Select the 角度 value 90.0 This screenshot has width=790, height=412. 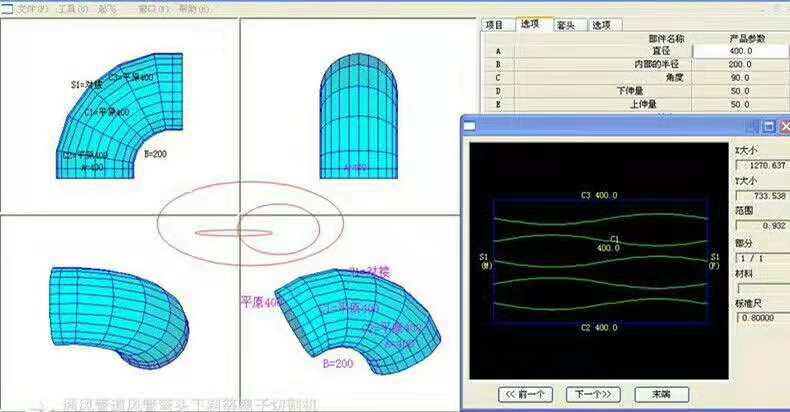point(739,77)
